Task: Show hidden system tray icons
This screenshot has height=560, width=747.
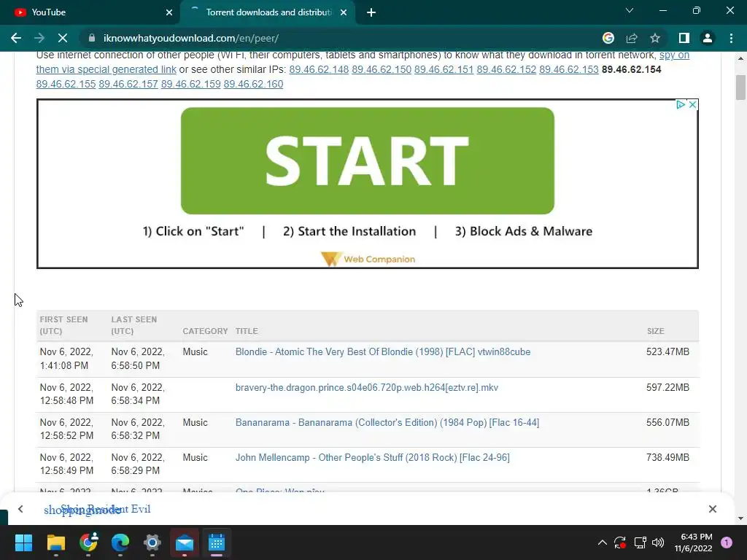Action: tap(602, 542)
